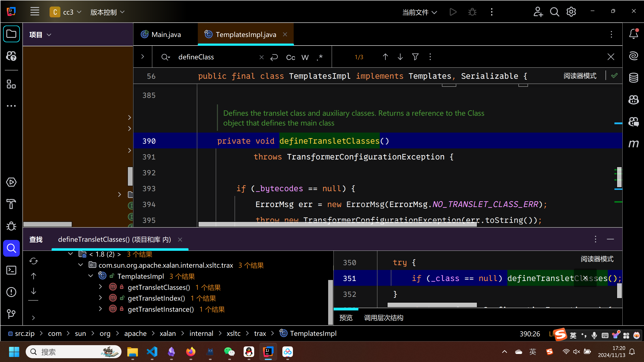Go to previous search occurrence arrow
The image size is (644, 362).
coord(385,57)
